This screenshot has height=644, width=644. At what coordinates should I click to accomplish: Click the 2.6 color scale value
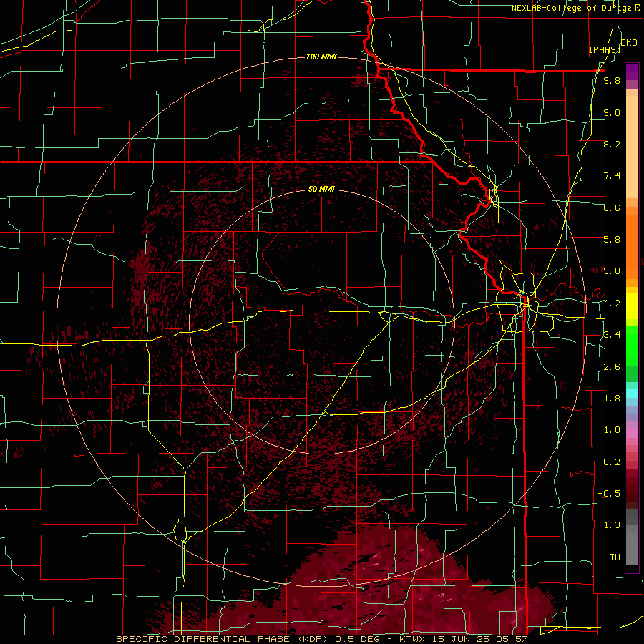point(612,367)
